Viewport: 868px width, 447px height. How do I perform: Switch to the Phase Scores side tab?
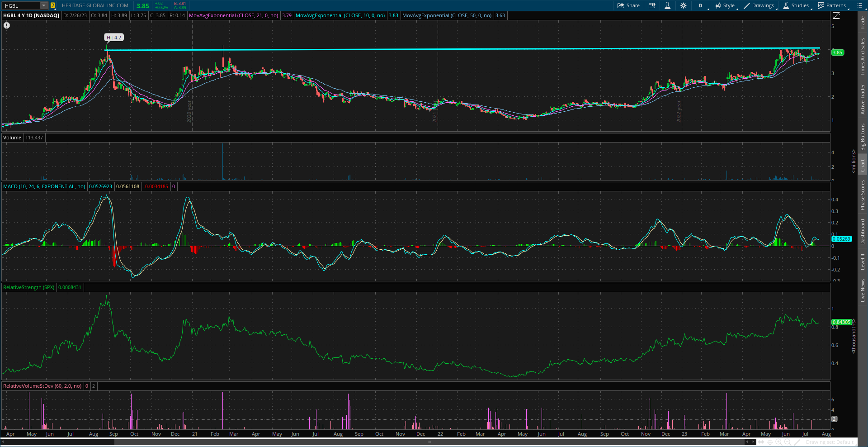(863, 195)
